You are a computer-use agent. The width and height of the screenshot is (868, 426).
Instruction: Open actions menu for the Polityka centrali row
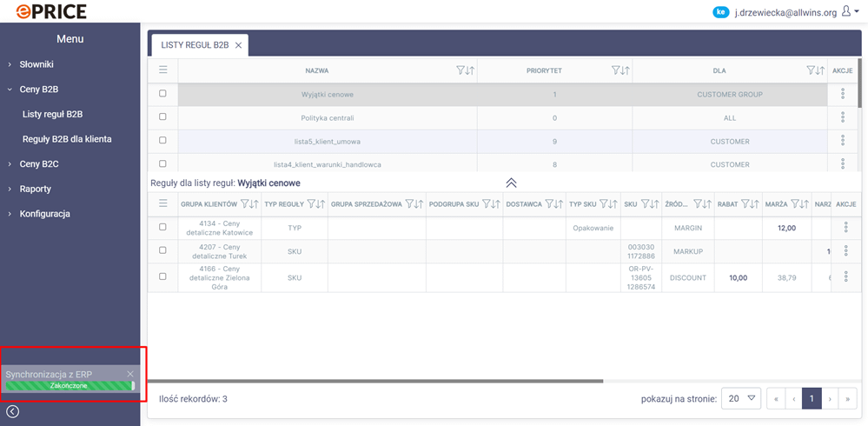(x=843, y=117)
